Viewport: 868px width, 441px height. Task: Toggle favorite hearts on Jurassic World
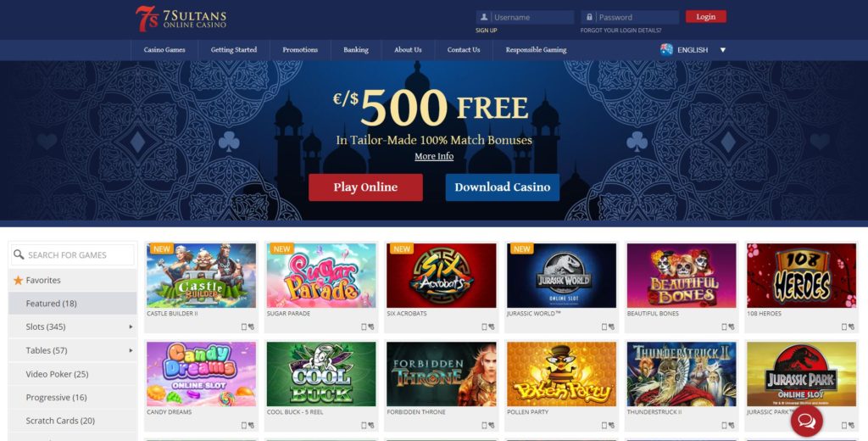point(611,327)
